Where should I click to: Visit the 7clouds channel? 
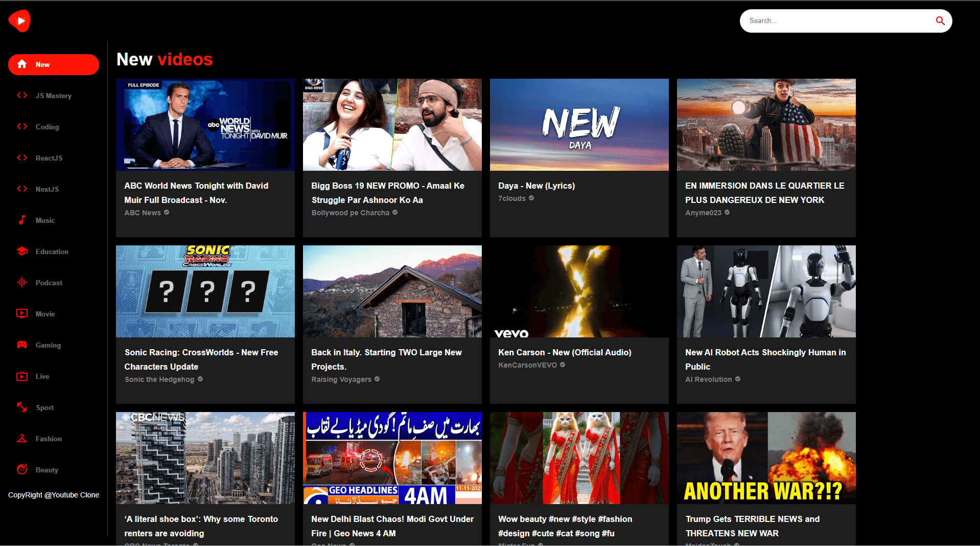pyautogui.click(x=512, y=198)
